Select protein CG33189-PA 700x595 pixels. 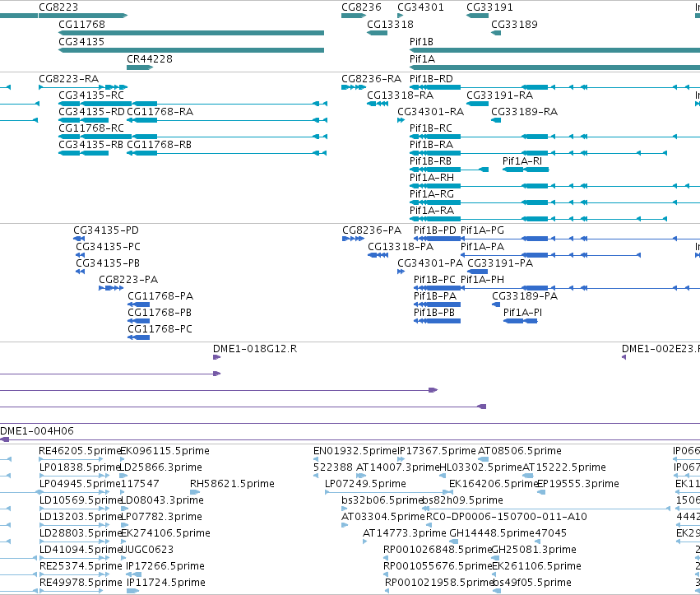[x=525, y=296]
